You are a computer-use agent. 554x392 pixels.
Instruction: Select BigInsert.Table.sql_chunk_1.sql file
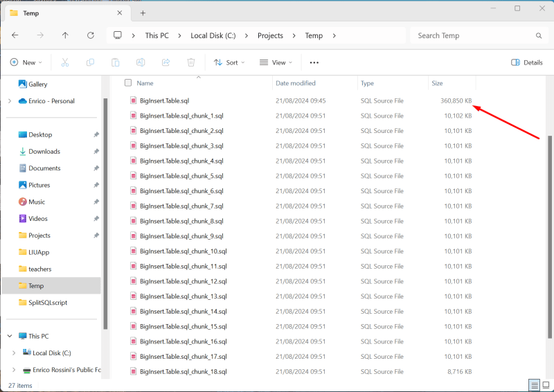(x=181, y=116)
